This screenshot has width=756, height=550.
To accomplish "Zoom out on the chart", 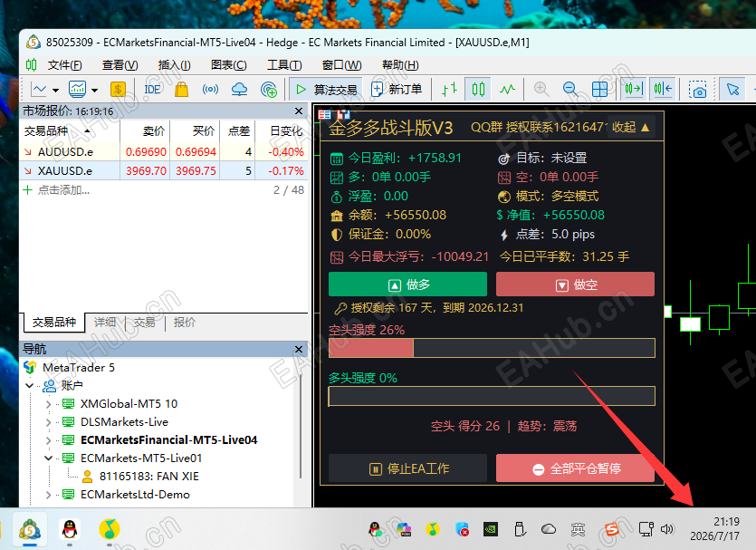I will pyautogui.click(x=570, y=90).
